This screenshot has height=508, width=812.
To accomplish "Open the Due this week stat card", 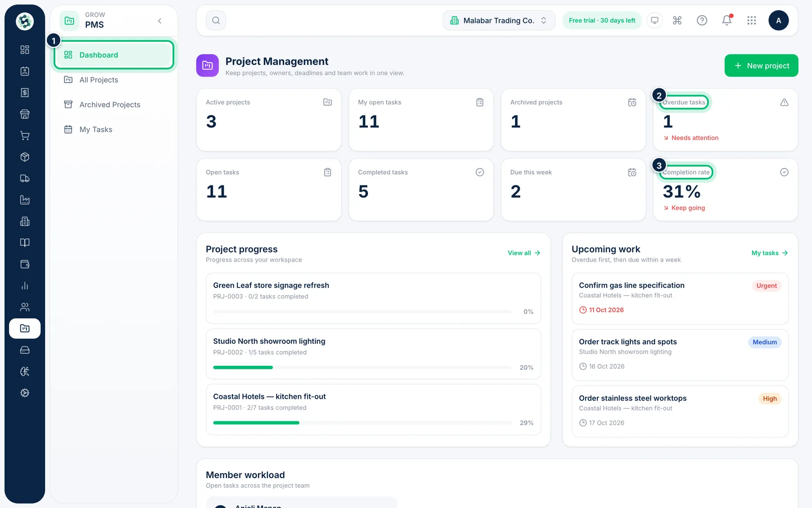I will point(573,190).
